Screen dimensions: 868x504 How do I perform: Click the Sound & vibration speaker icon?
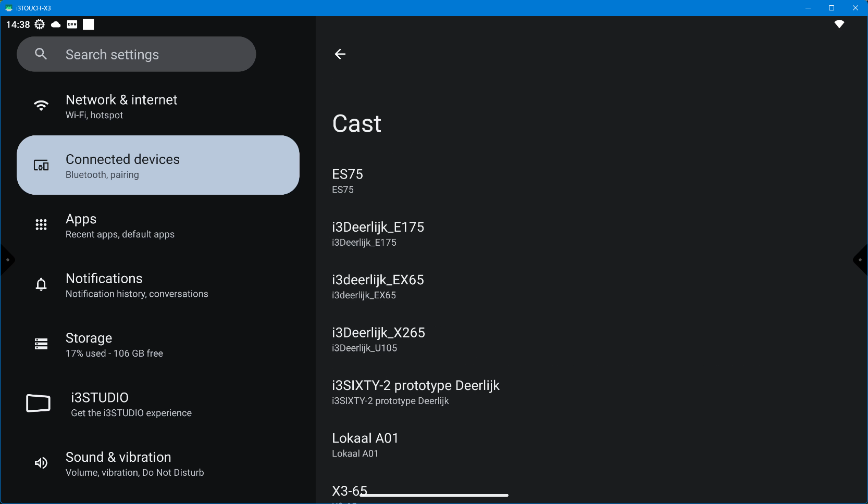41,463
